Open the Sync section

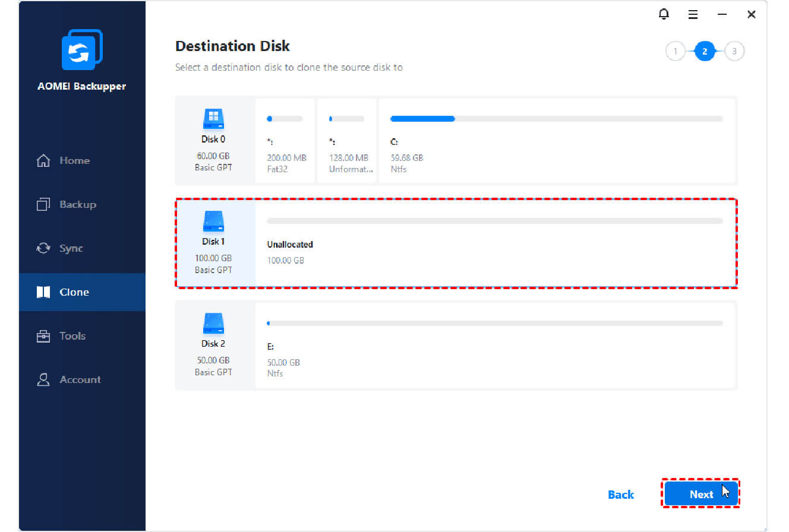tap(82, 248)
